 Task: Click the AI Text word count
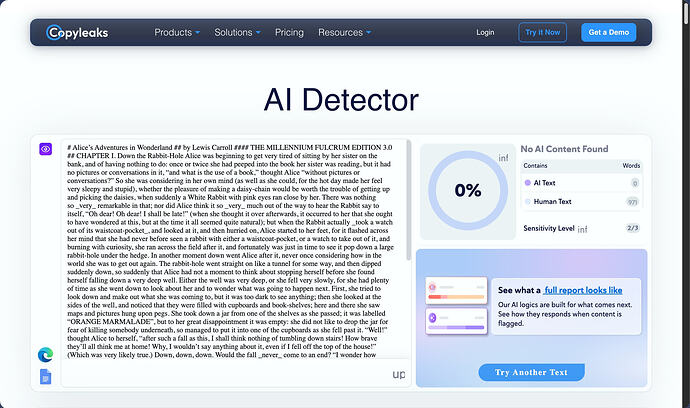(x=635, y=183)
